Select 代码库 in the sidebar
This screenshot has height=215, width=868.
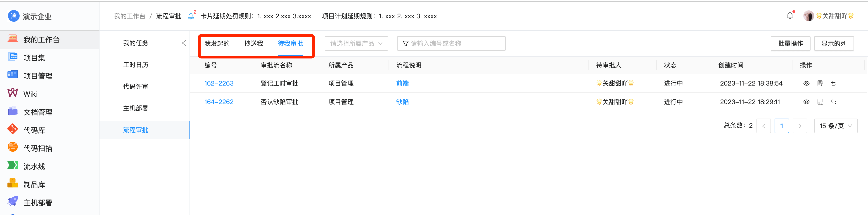(34, 130)
